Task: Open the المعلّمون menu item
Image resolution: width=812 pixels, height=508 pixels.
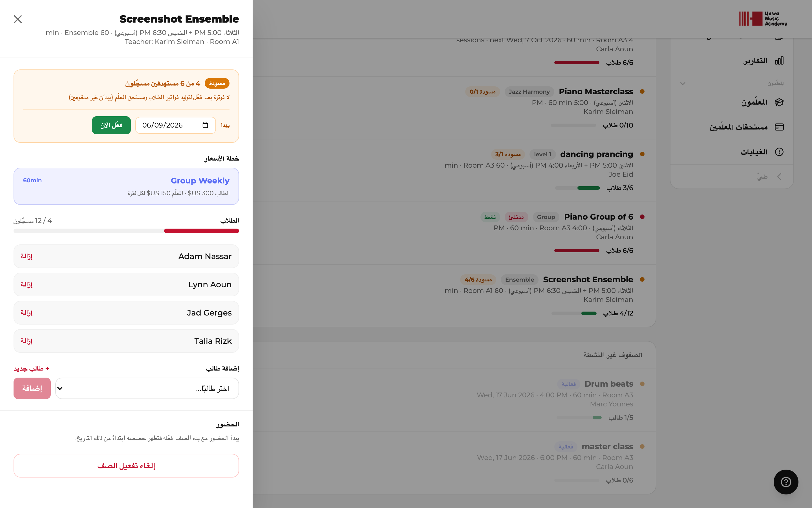Action: 732,102
